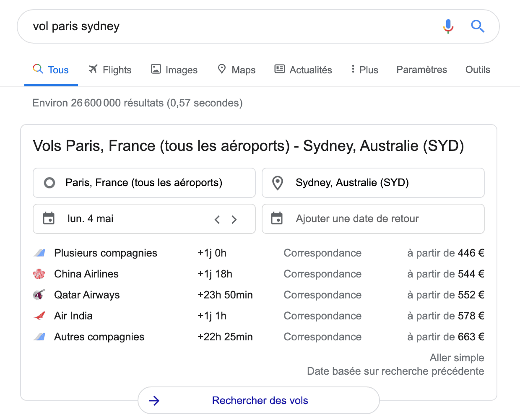Go to next day with right chevron
The image size is (520, 420).
(234, 219)
